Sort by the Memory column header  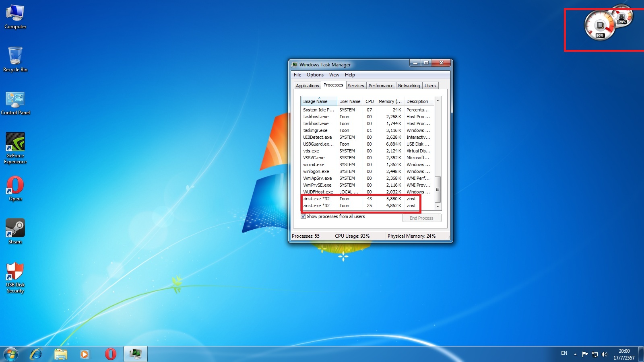(x=390, y=101)
